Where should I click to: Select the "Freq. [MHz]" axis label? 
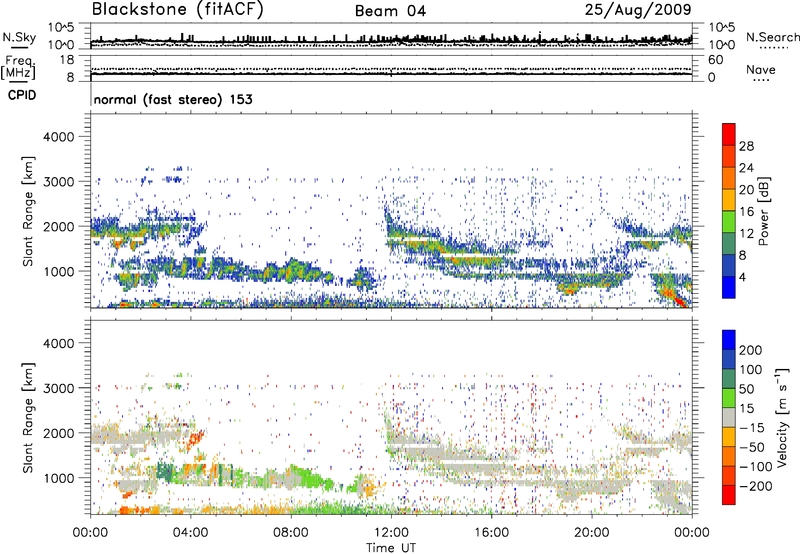click(18, 68)
